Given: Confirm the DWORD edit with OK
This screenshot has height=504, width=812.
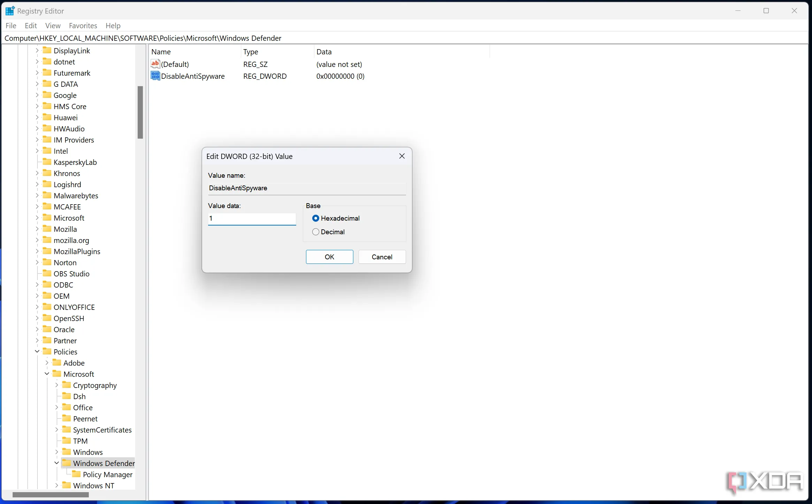Looking at the screenshot, I should click(x=329, y=257).
